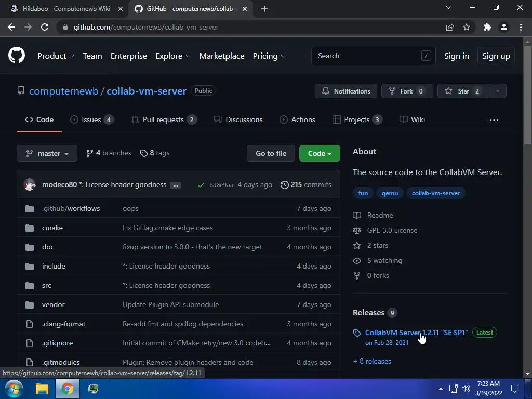Open the Windows Start button
Image resolution: width=532 pixels, height=399 pixels.
(x=14, y=389)
